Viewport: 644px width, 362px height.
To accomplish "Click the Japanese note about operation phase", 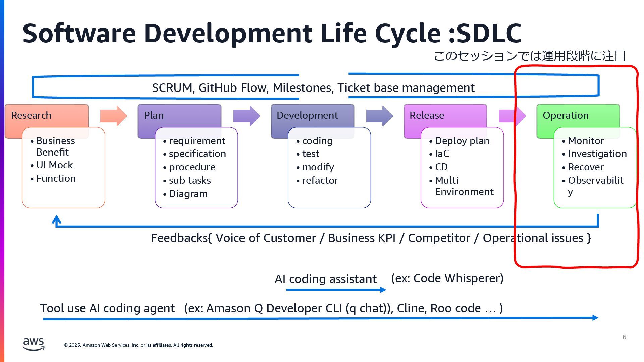I will coord(529,56).
